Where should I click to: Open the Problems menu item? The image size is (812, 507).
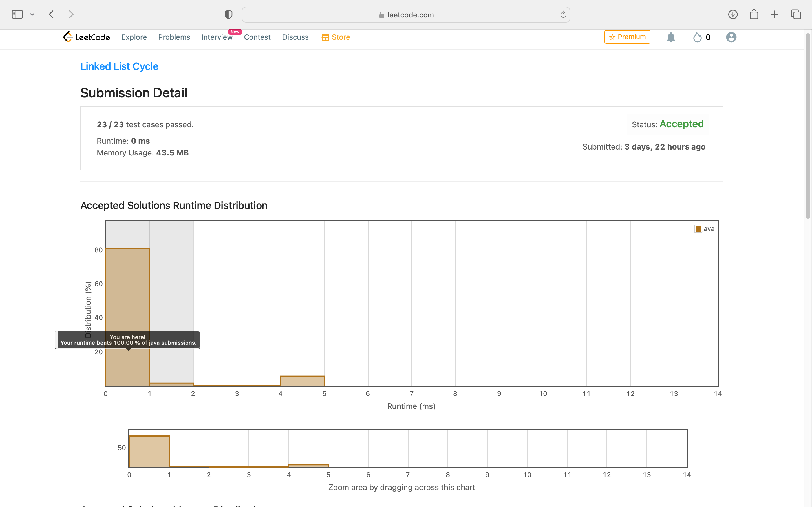coord(174,37)
